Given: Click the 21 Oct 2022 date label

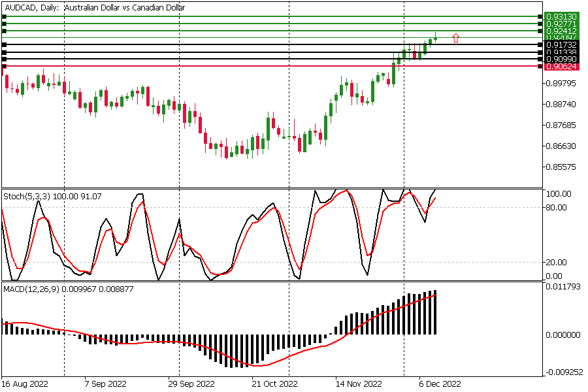Looking at the screenshot, I should click(274, 384).
